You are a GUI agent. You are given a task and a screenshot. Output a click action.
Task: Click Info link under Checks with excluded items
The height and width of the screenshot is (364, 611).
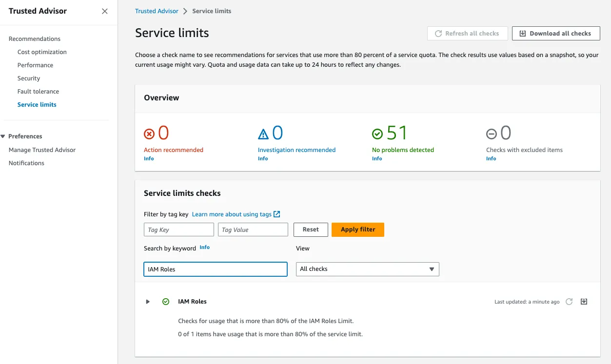[x=491, y=159]
